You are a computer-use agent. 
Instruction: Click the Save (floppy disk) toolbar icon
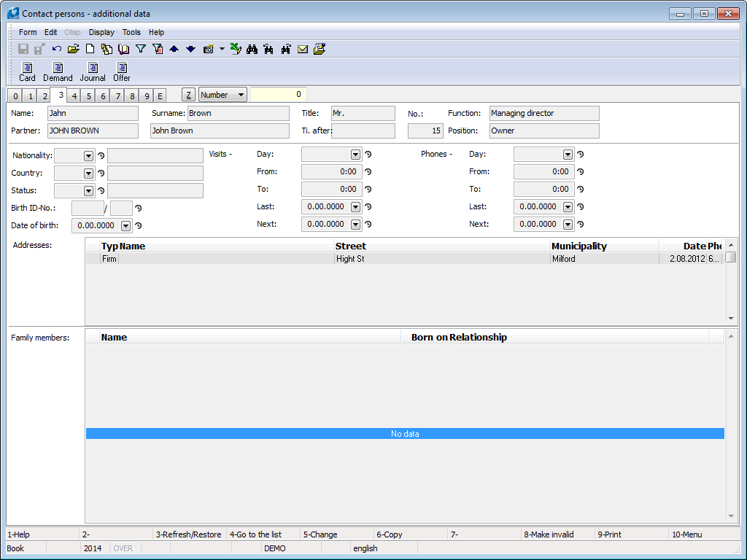[x=23, y=49]
